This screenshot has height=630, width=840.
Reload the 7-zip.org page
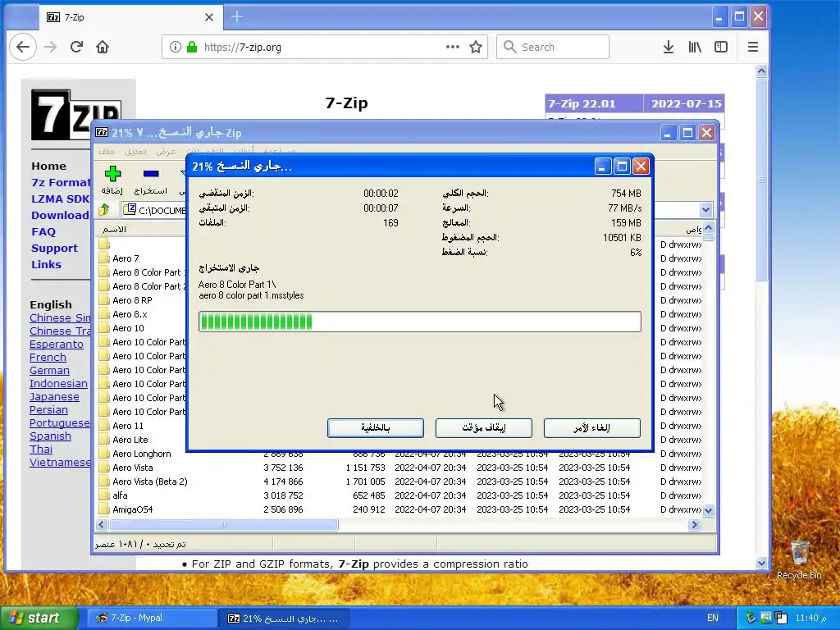coord(76,47)
